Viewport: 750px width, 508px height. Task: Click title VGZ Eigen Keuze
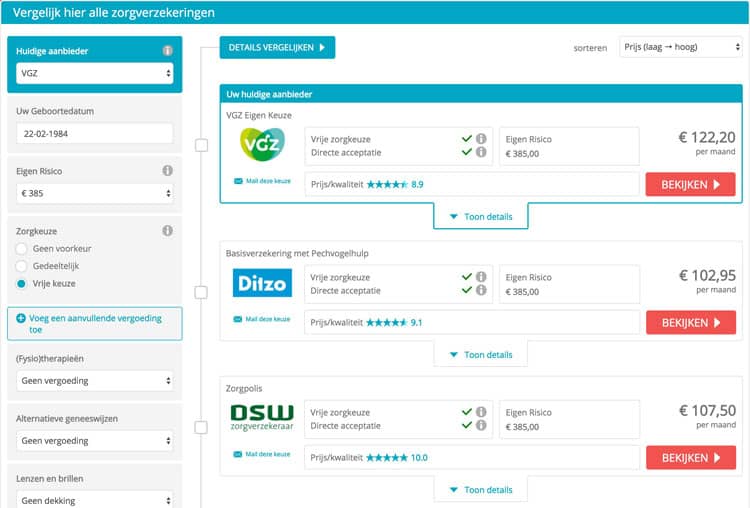click(259, 115)
